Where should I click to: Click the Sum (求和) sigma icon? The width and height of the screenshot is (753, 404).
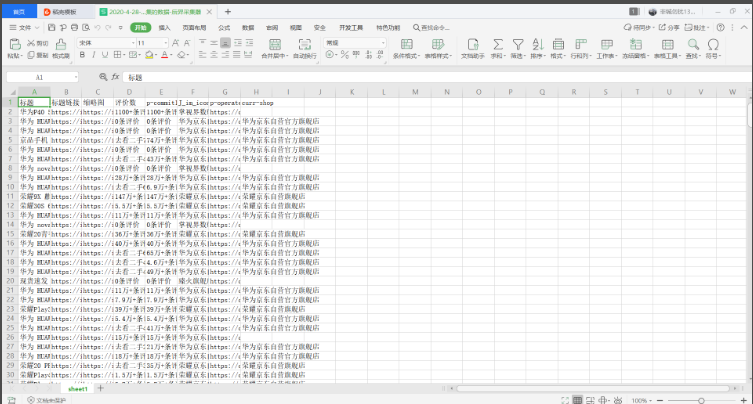(498, 44)
